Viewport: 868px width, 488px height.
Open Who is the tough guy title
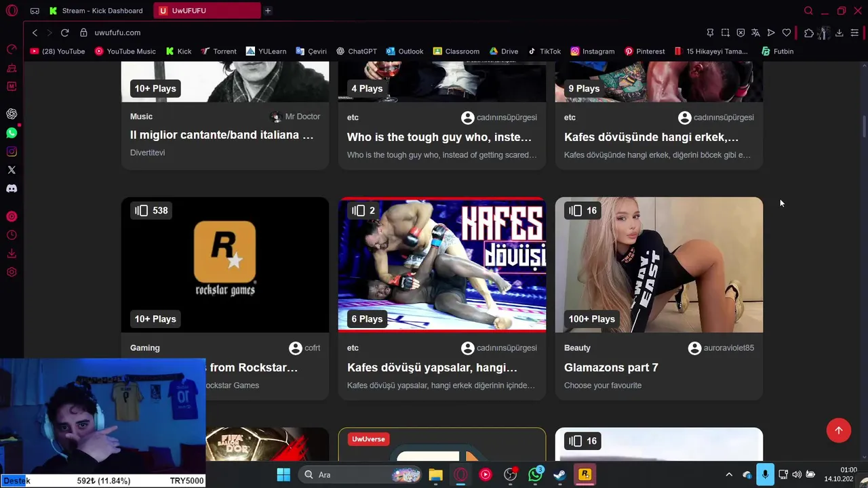(x=439, y=137)
